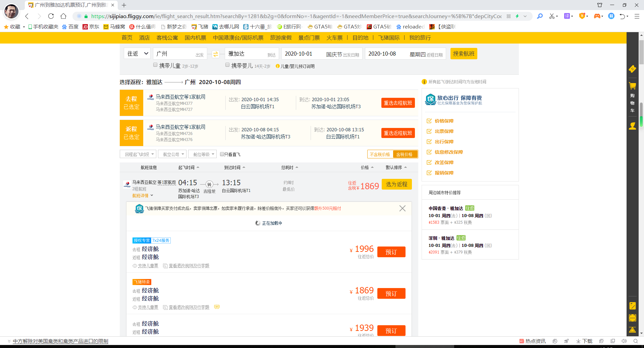
Task: Open child/infant booking info icon
Action: (x=277, y=66)
